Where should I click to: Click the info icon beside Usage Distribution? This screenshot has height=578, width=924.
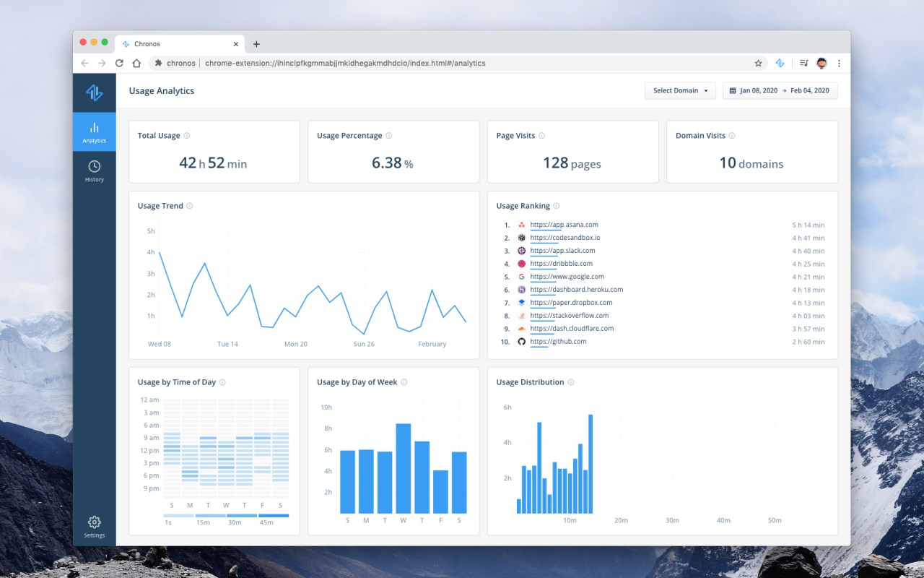point(571,382)
